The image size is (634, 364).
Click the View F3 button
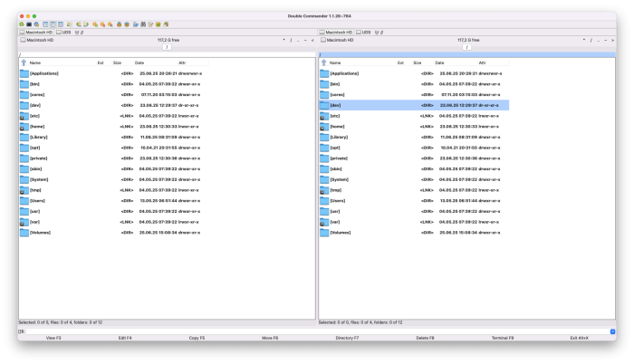click(x=53, y=338)
